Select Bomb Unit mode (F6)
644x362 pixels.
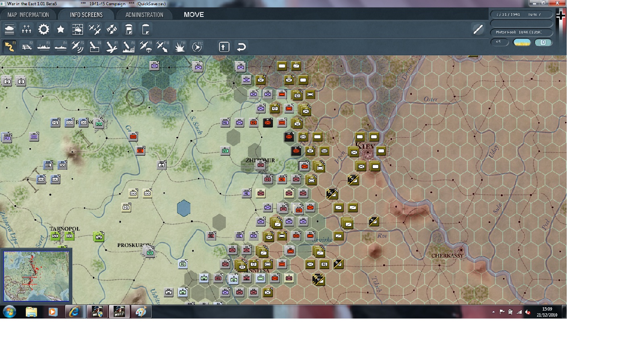click(x=94, y=47)
